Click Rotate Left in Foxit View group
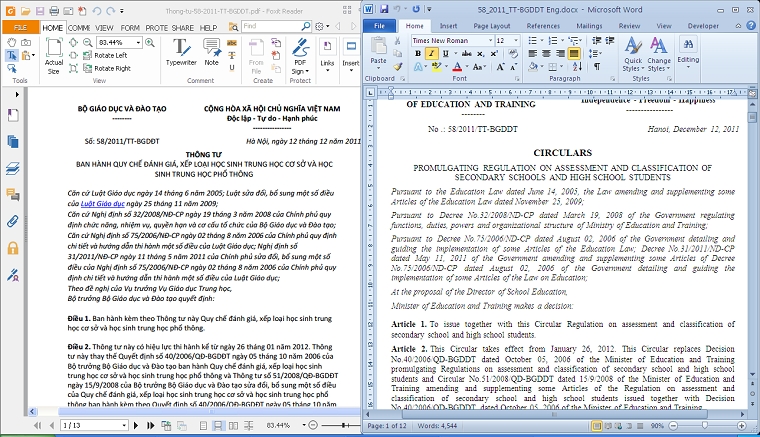Screen dimensions: 760x437 [105, 55]
